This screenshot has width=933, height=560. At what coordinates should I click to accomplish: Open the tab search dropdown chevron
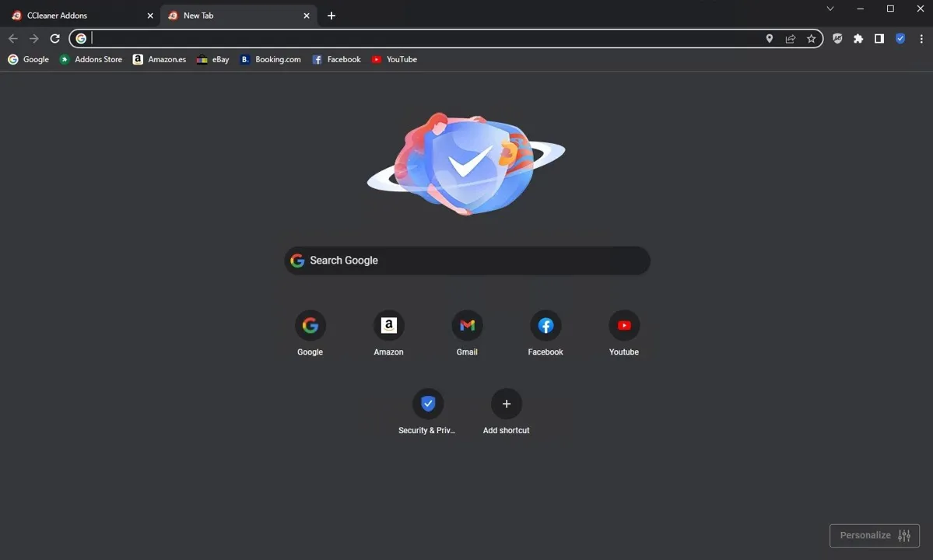coord(830,9)
